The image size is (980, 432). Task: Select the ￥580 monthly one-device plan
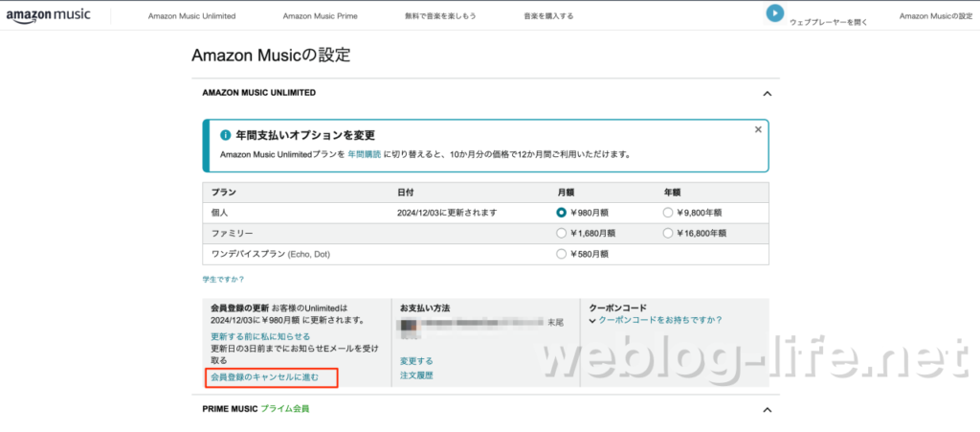pyautogui.click(x=561, y=254)
